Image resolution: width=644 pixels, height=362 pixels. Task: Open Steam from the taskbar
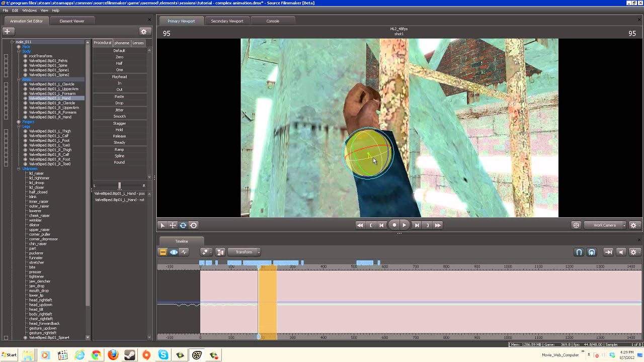129,355
